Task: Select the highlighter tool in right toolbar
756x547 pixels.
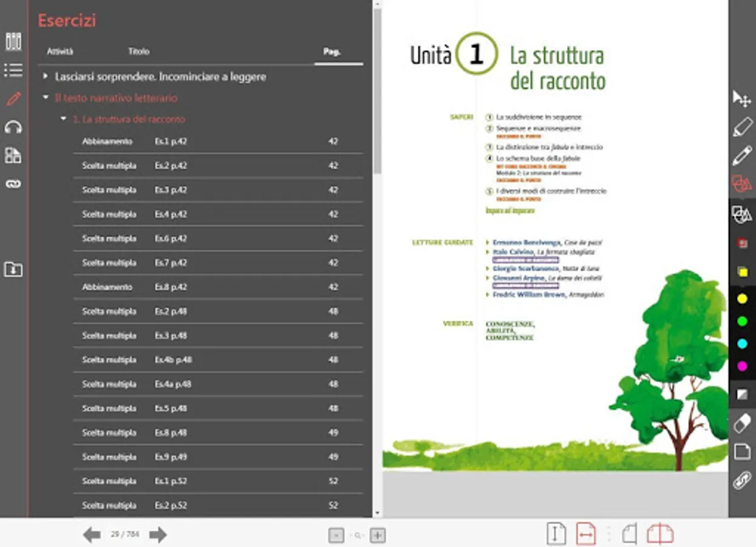Action: [x=742, y=127]
